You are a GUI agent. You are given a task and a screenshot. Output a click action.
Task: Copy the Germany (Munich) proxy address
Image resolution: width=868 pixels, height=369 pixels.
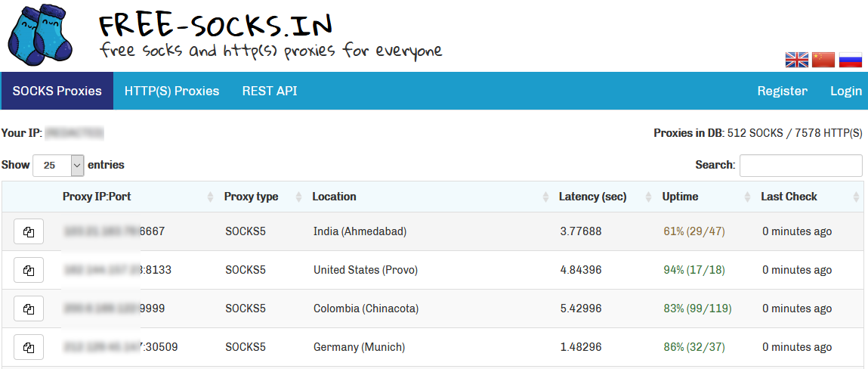pos(29,347)
